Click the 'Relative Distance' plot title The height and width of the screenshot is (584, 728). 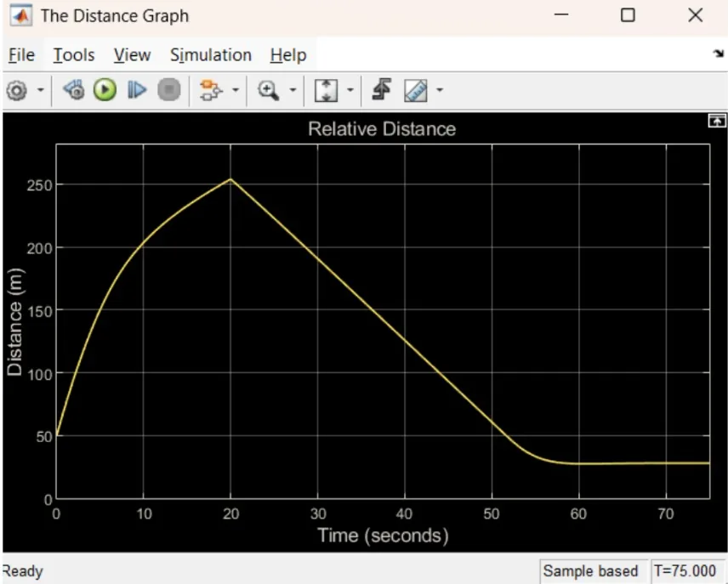coord(382,129)
